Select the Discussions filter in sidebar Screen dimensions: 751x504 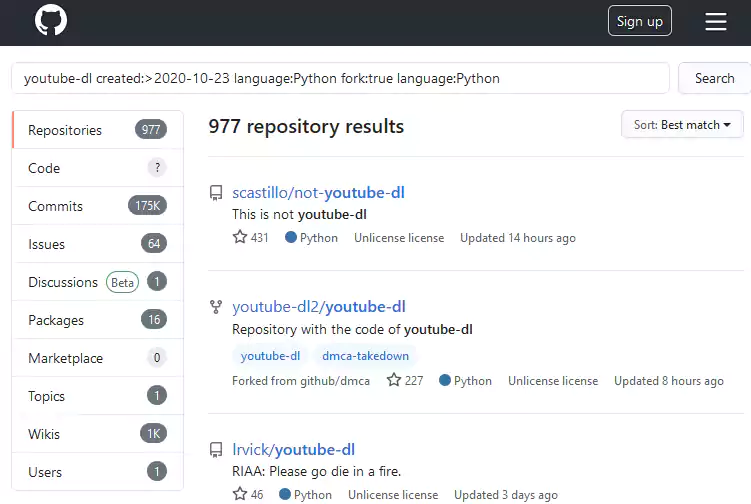98,282
